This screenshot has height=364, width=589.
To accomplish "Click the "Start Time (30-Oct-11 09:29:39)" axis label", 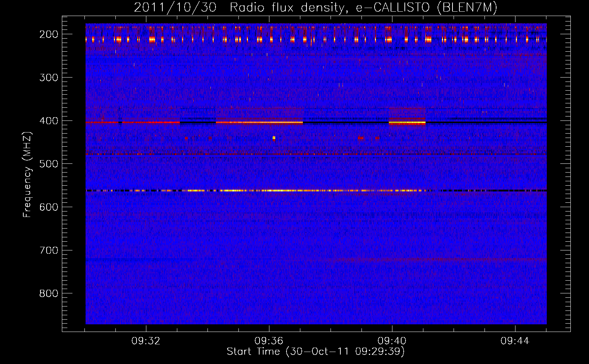I will 316,352.
